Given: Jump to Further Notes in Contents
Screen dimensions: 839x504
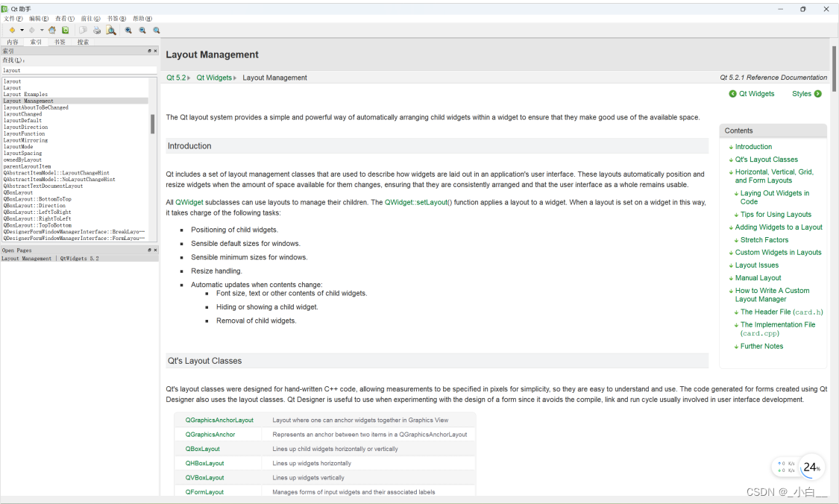Looking at the screenshot, I should [x=761, y=346].
